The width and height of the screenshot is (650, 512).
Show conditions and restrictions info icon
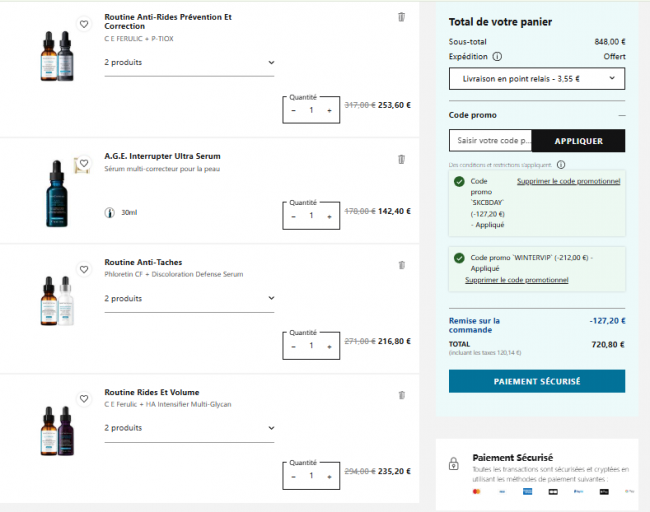point(560,164)
